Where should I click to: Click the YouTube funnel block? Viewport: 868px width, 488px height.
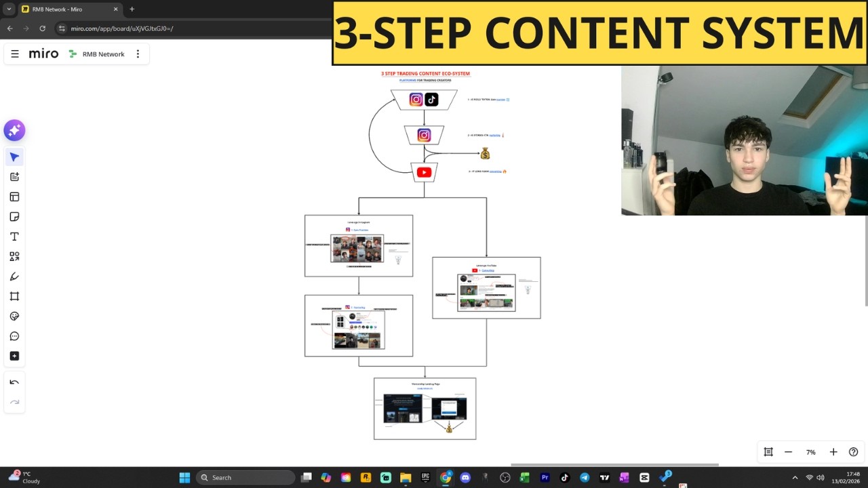(x=424, y=172)
